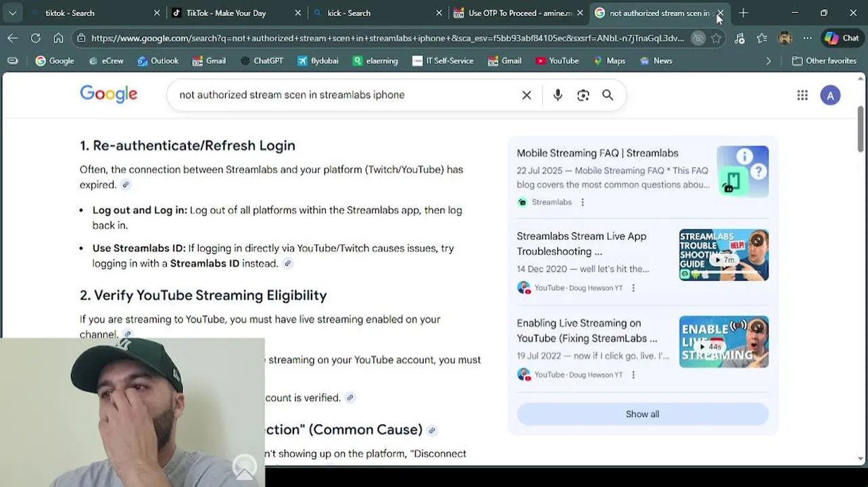The height and width of the screenshot is (487, 868).
Task: Open three-dot menu for Troubleshooting video result
Action: coord(633,288)
